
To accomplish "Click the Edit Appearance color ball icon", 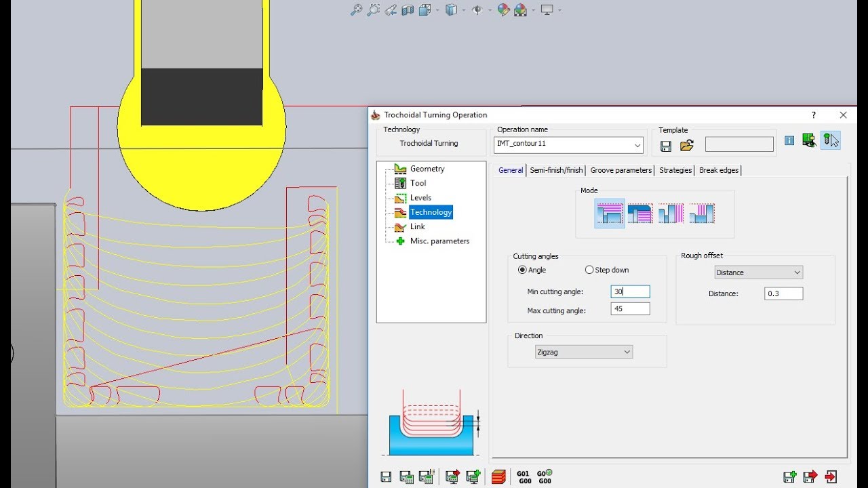I will (503, 9).
